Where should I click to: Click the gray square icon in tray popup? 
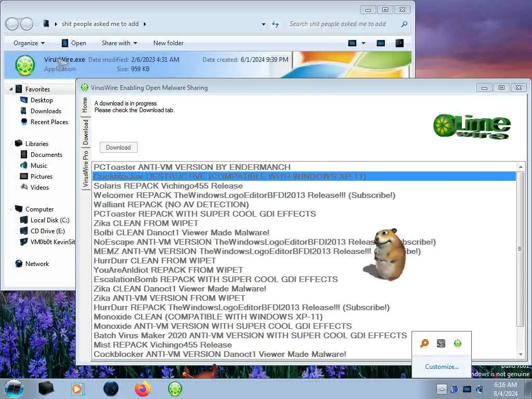441,343
